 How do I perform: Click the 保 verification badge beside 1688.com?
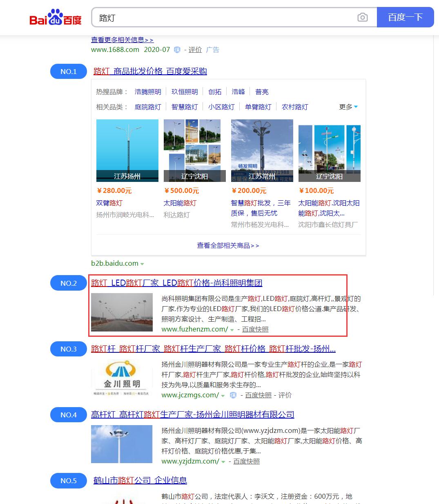(177, 50)
